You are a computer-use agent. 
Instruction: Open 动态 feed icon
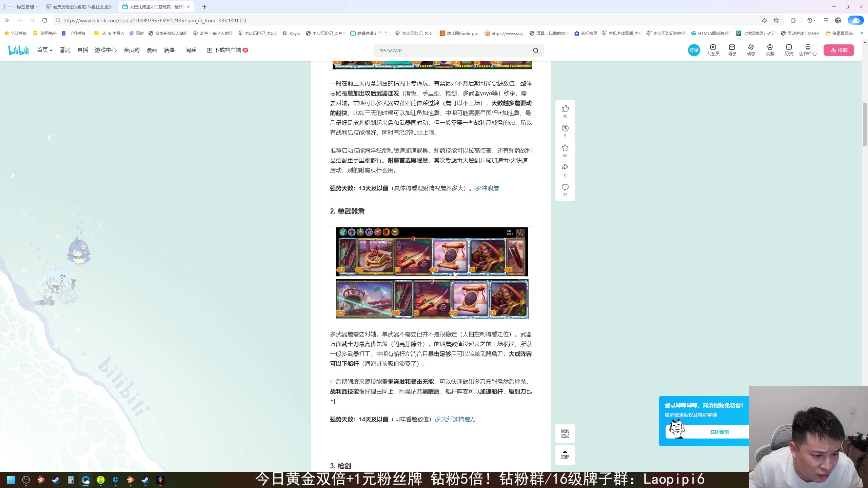[751, 50]
